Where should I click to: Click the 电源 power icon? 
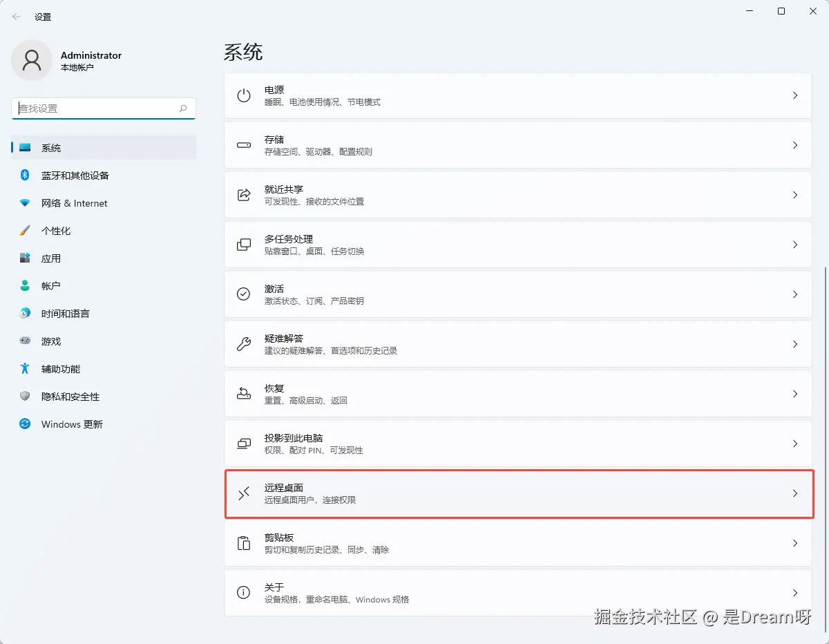(x=244, y=95)
